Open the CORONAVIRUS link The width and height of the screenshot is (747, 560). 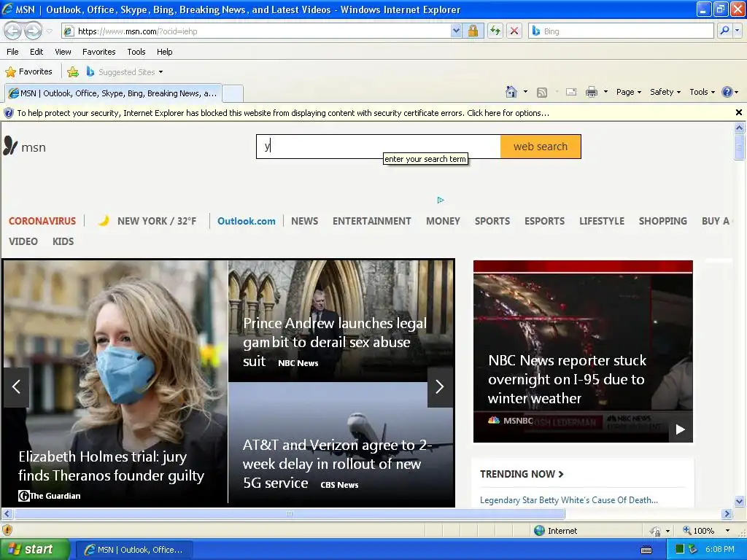click(42, 221)
